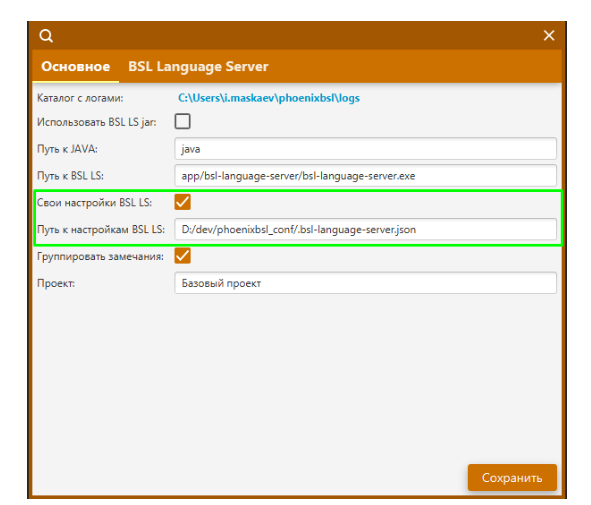Image resolution: width=591 pixels, height=505 pixels.
Task: Click the .bsl-language-server.json path field
Action: [365, 229]
